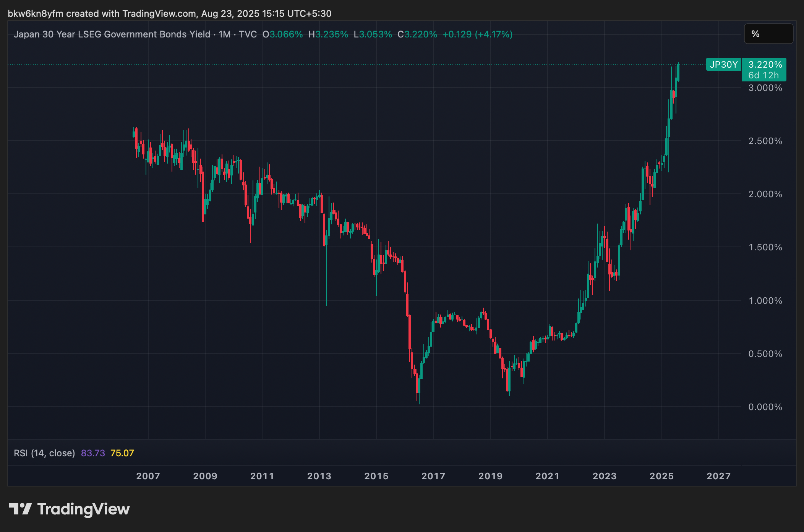Click the TradingView wordmark text
The image size is (804, 532).
[83, 509]
